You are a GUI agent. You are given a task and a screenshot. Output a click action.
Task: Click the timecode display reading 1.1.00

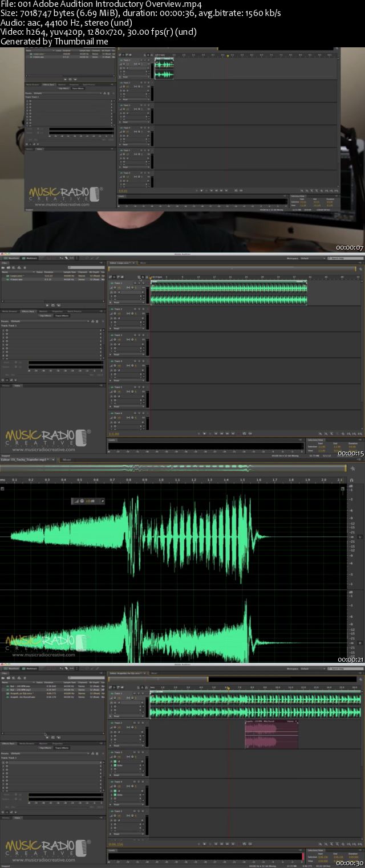pyautogui.click(x=113, y=434)
